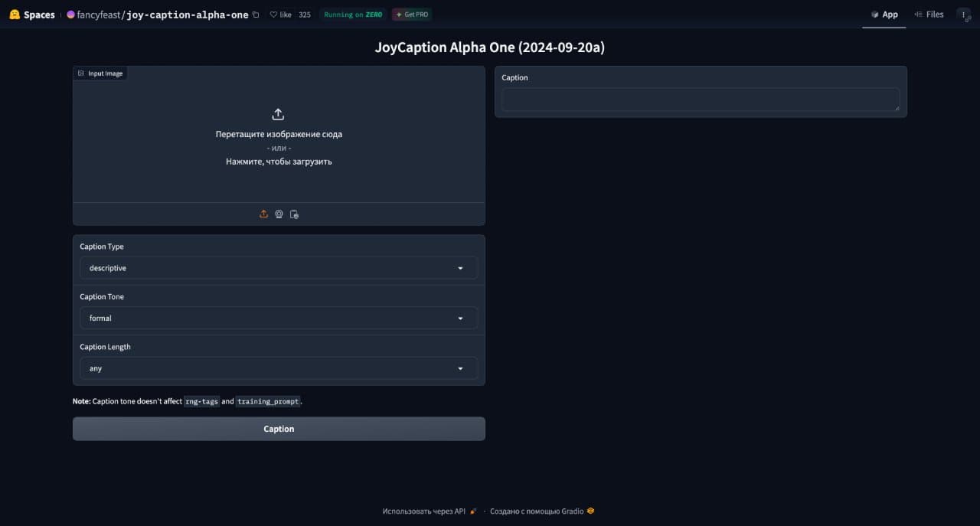
Task: Open the joy-caption-alpha-one space link
Action: coord(188,15)
